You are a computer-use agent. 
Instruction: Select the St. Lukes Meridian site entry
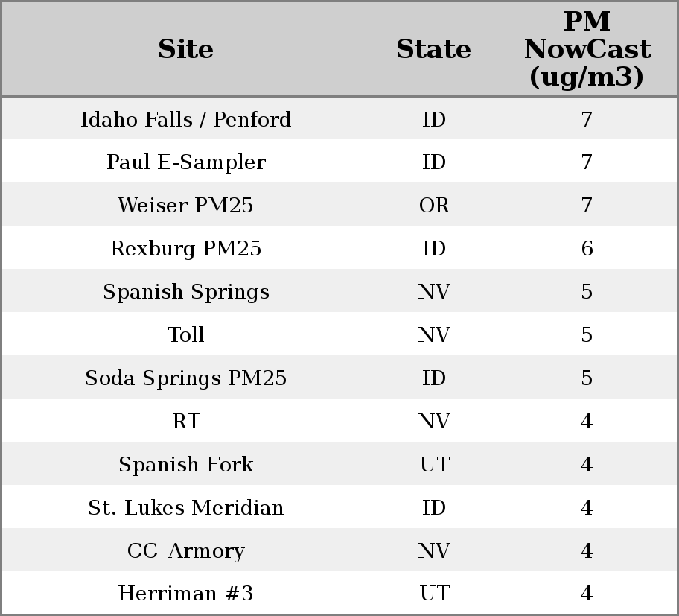(185, 508)
